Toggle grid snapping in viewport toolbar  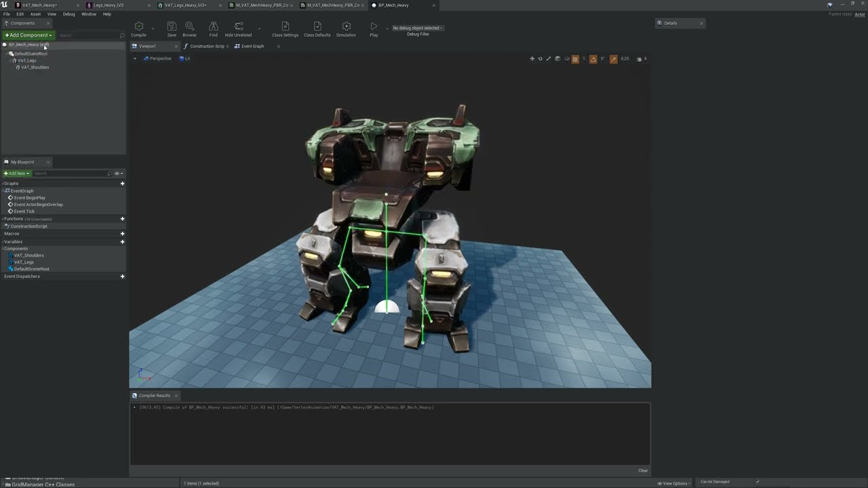click(575, 59)
